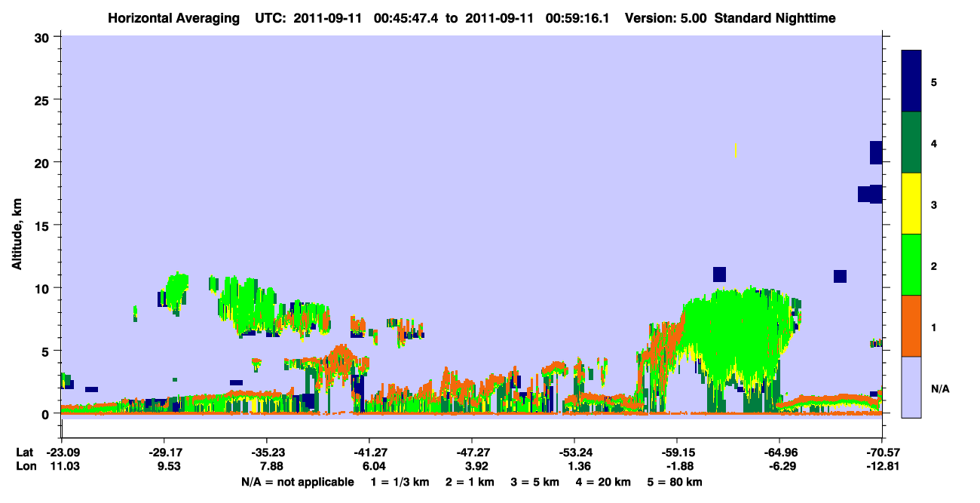980x503 pixels.
Task: Click the 15 km altitude tick label
Action: pos(43,225)
